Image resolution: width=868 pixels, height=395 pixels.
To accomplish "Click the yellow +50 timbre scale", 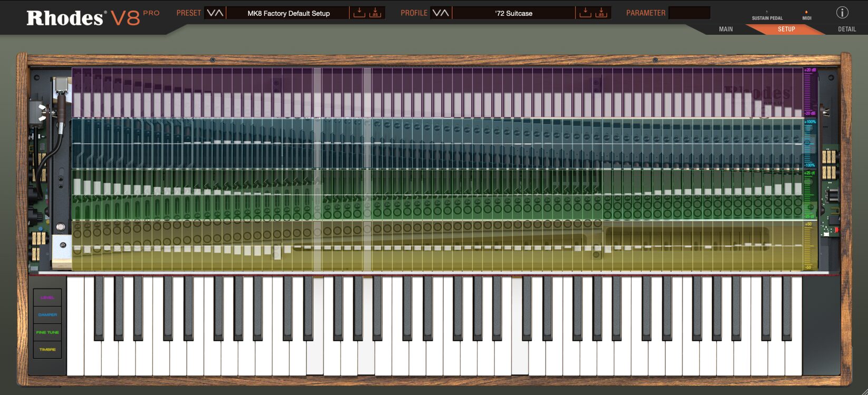I will [x=810, y=246].
